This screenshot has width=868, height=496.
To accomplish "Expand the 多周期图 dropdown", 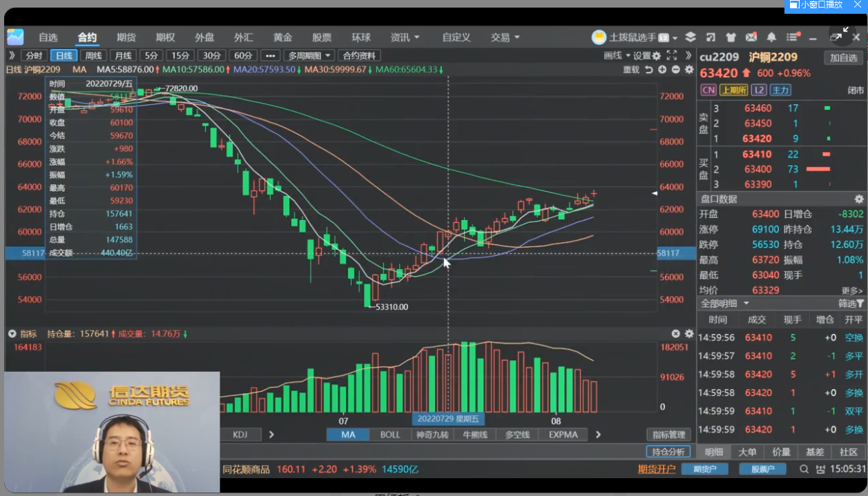I will click(x=309, y=56).
